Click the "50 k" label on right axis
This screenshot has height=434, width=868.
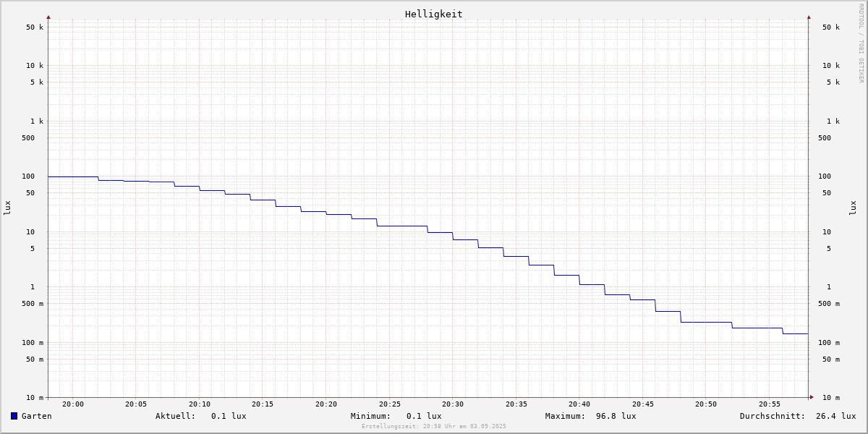click(x=831, y=27)
